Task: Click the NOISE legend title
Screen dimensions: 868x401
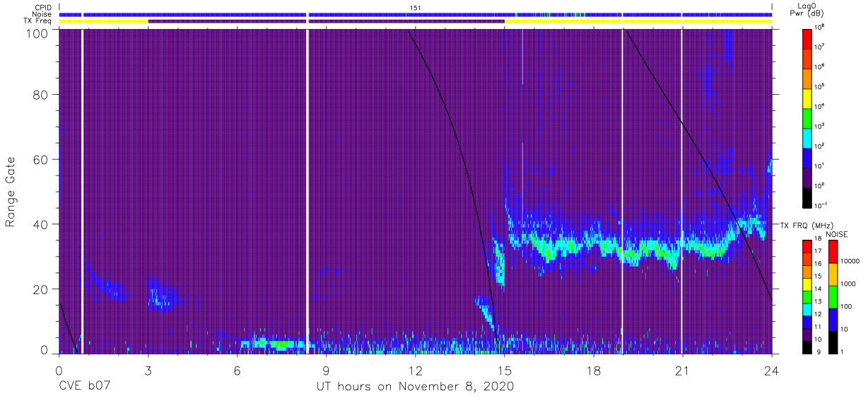Action: click(x=838, y=233)
